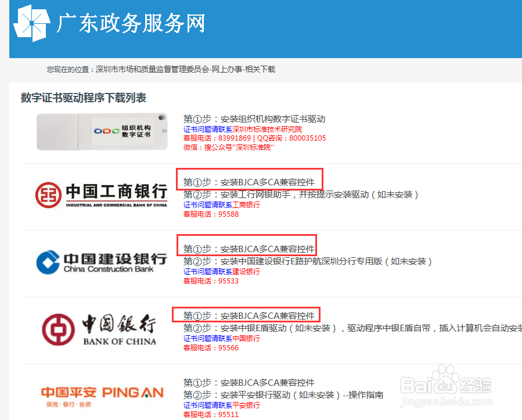Click 证书问题请联系平安银行 link
This screenshot has width=522, height=420.
222,405
